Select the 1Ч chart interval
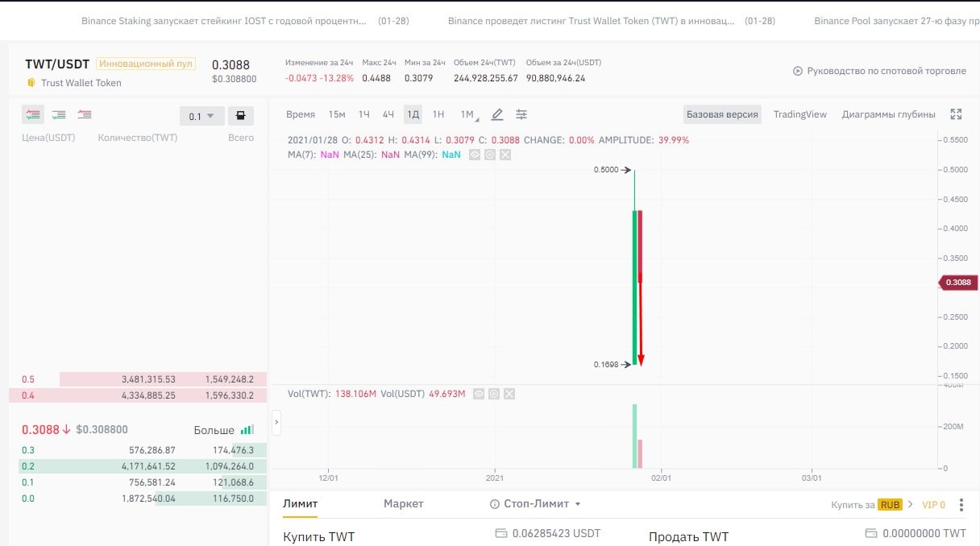Screen dimensions: 980x546 point(364,114)
